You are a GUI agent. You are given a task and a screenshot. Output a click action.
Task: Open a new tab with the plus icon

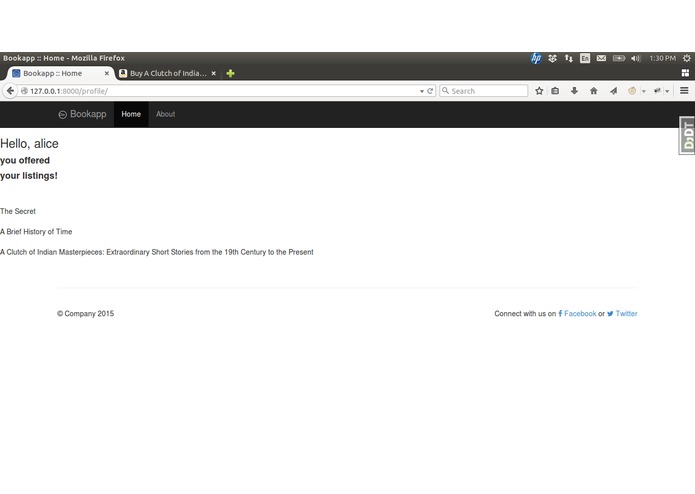click(230, 74)
